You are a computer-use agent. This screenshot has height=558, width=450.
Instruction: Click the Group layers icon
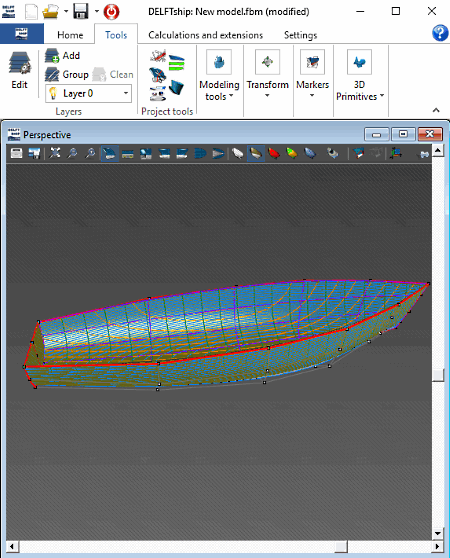point(67,75)
